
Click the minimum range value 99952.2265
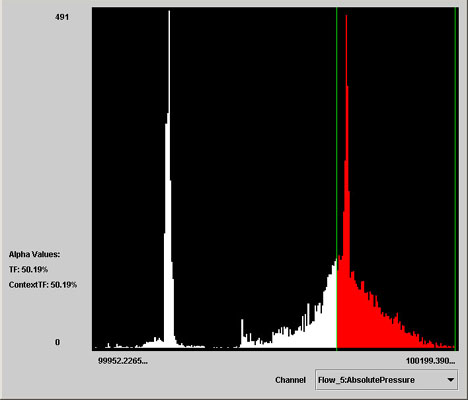tap(123, 361)
